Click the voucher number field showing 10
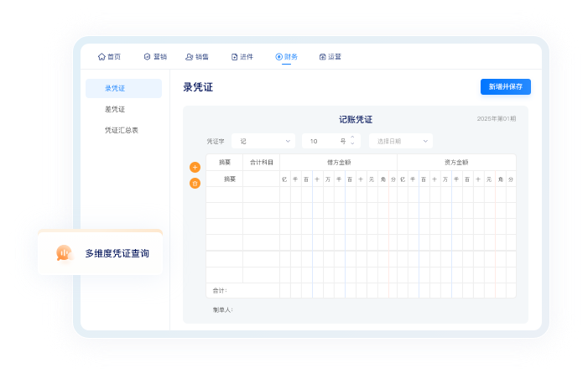Viewport: 588px width, 379px height. pos(323,141)
